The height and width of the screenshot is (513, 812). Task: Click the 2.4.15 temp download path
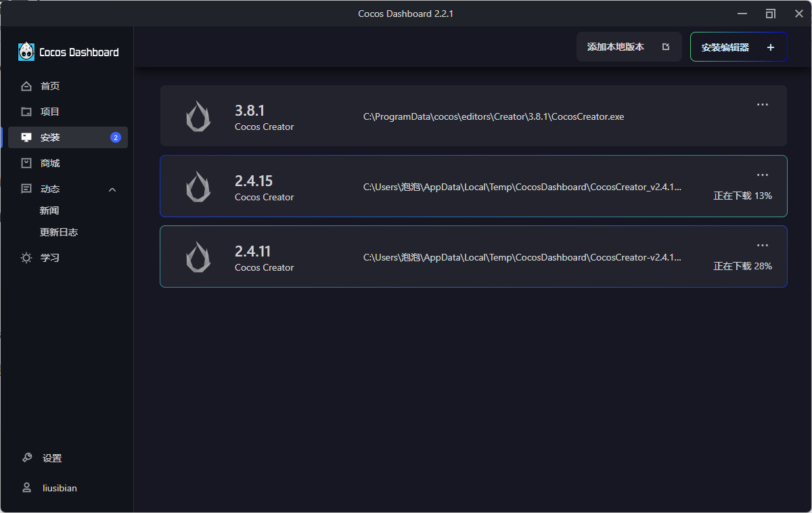(522, 187)
